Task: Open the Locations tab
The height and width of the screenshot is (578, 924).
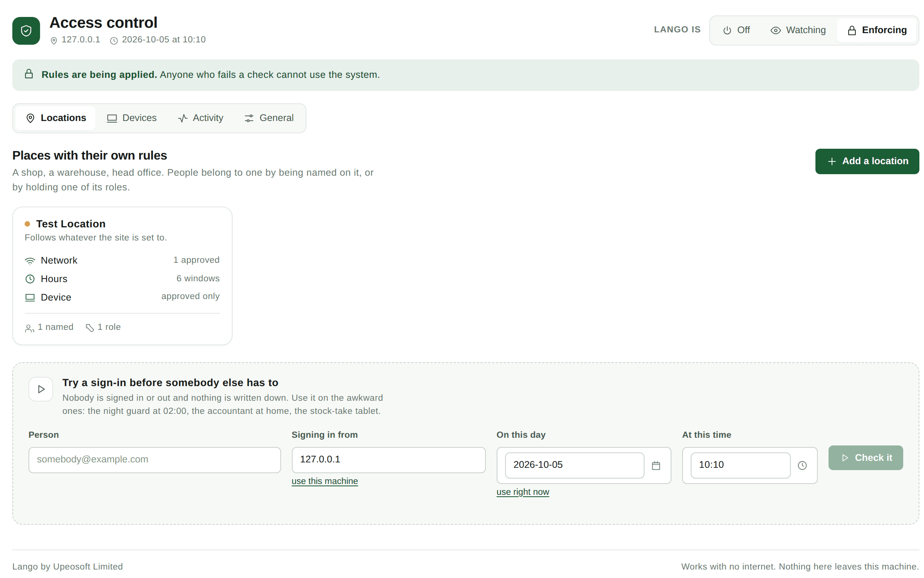Action: tap(56, 118)
